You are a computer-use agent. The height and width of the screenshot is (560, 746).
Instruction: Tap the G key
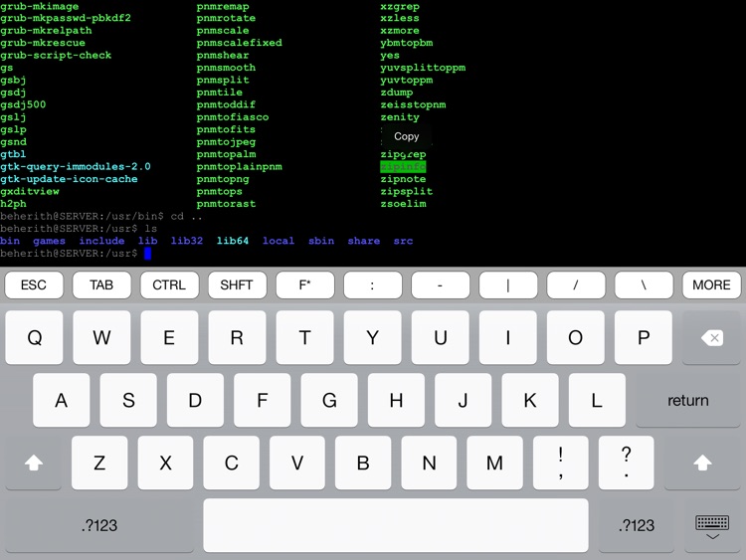pyautogui.click(x=329, y=400)
